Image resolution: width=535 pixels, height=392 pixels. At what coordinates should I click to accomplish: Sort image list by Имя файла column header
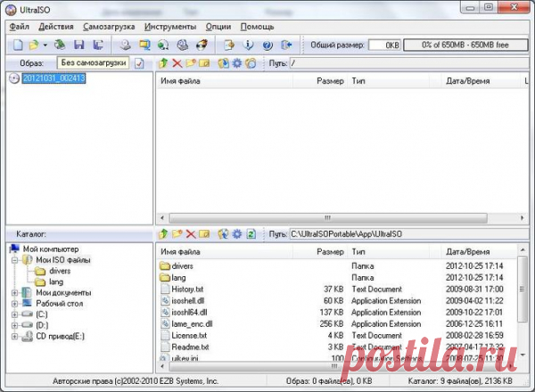(x=226, y=81)
